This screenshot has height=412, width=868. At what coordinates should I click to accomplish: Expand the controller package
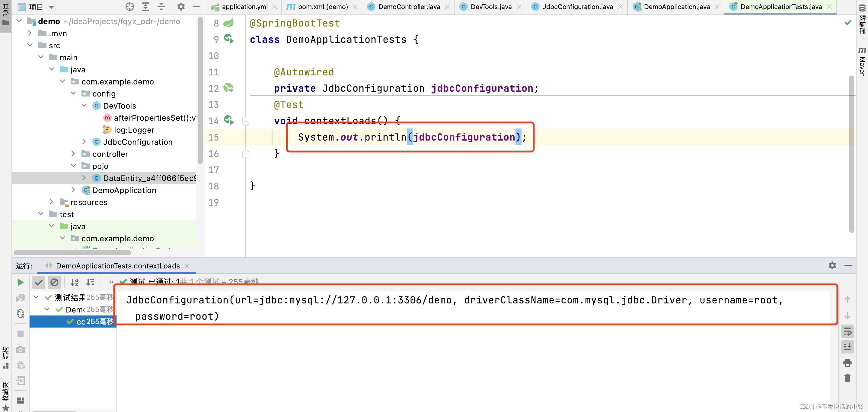pos(73,154)
